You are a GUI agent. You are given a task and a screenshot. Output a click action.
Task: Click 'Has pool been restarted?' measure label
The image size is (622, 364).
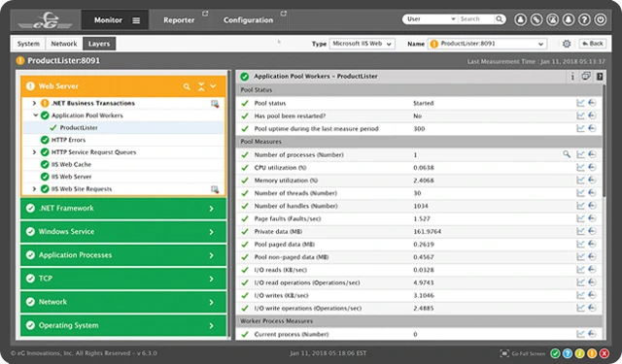point(290,116)
